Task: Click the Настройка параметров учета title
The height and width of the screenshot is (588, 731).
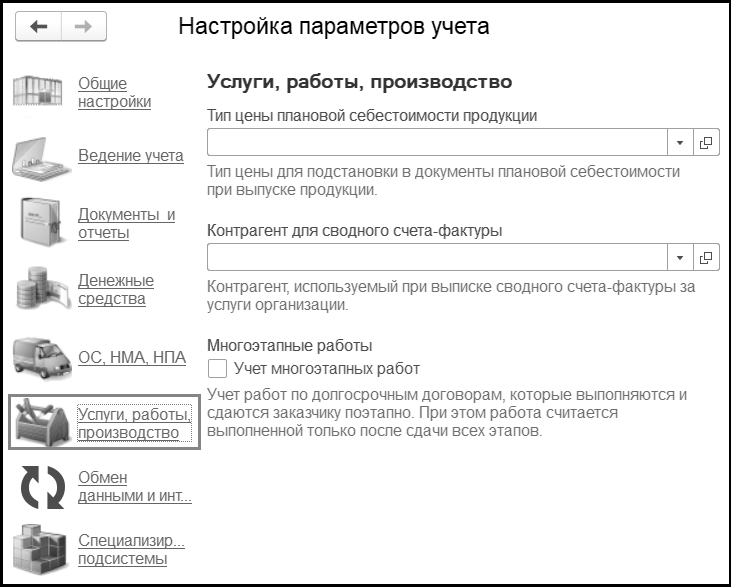Action: [x=334, y=27]
